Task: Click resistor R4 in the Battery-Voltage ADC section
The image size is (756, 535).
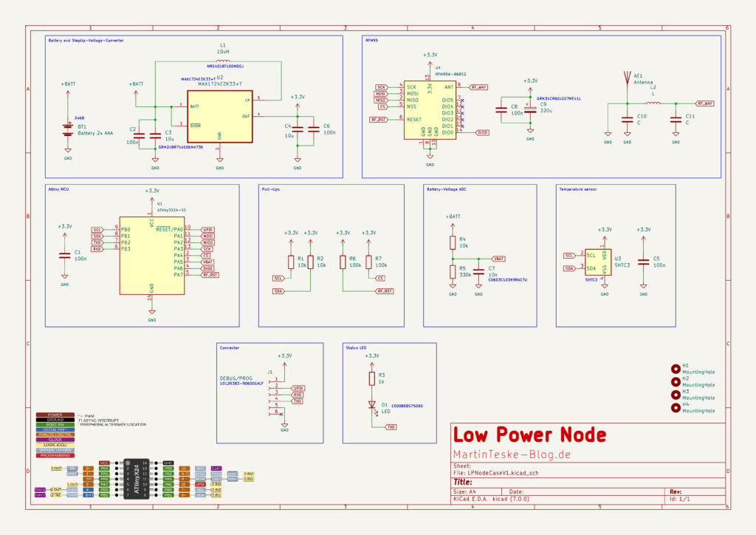Action: (x=452, y=244)
